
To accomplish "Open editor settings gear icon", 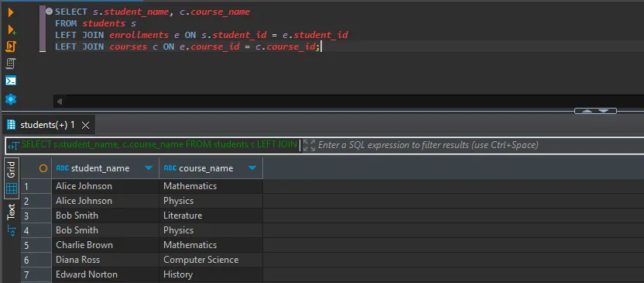I will coord(11,99).
